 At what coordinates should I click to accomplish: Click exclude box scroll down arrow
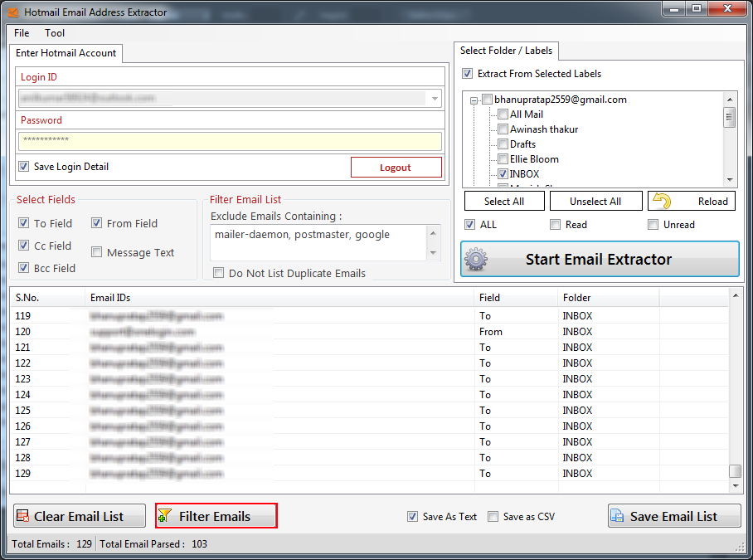tap(433, 253)
